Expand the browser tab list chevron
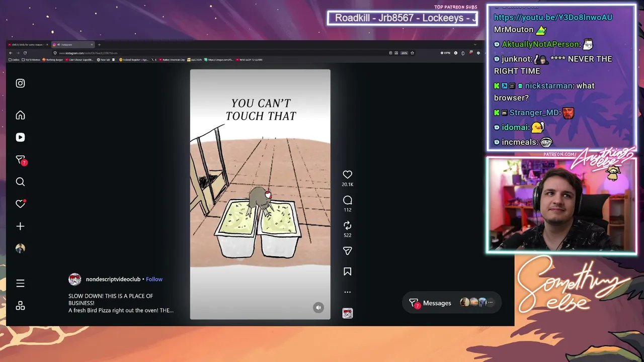 point(475,45)
